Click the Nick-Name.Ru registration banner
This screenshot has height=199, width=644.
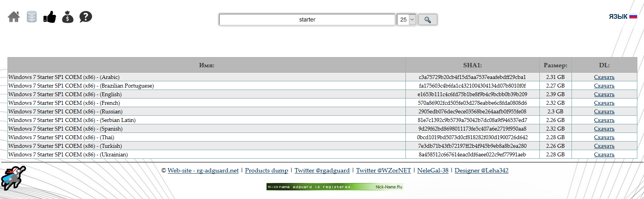click(335, 187)
